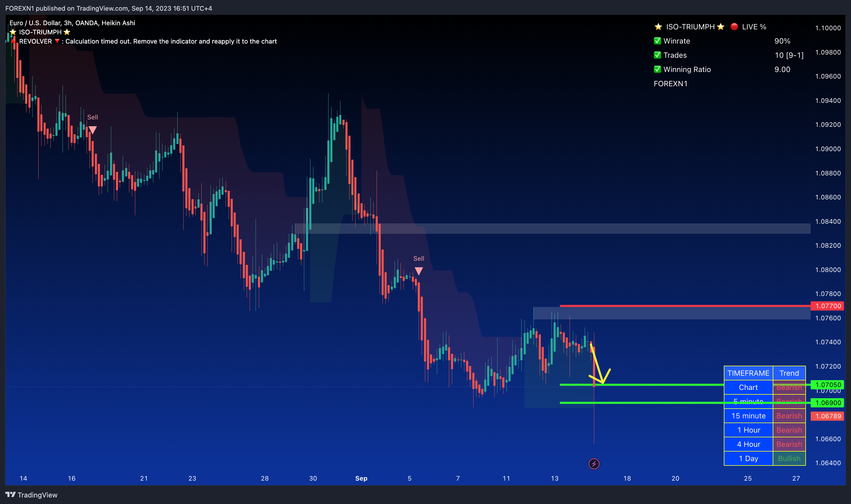
Task: Click the lightning bolt event icon
Action: pyautogui.click(x=594, y=464)
